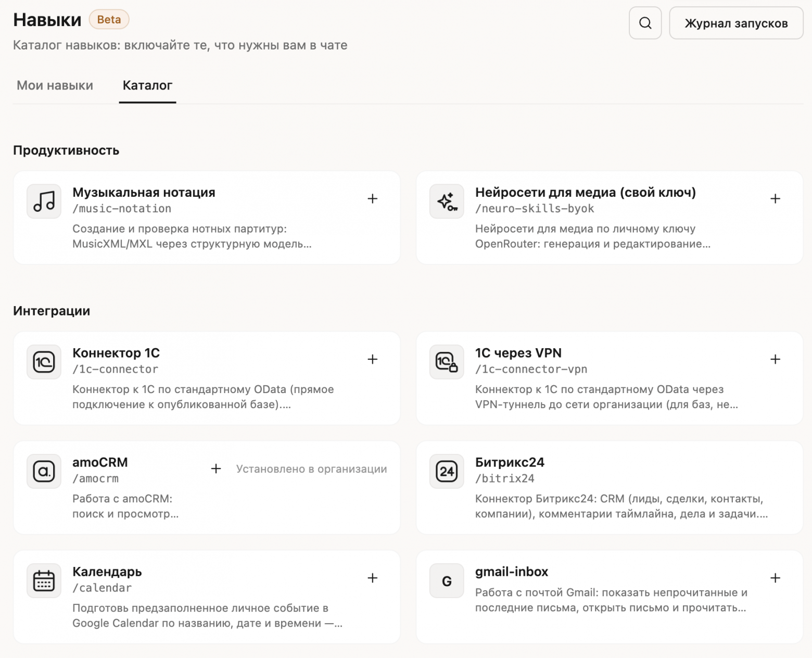Click the /1c-connector-vpn command text
The width and height of the screenshot is (812, 658).
pyautogui.click(x=531, y=370)
